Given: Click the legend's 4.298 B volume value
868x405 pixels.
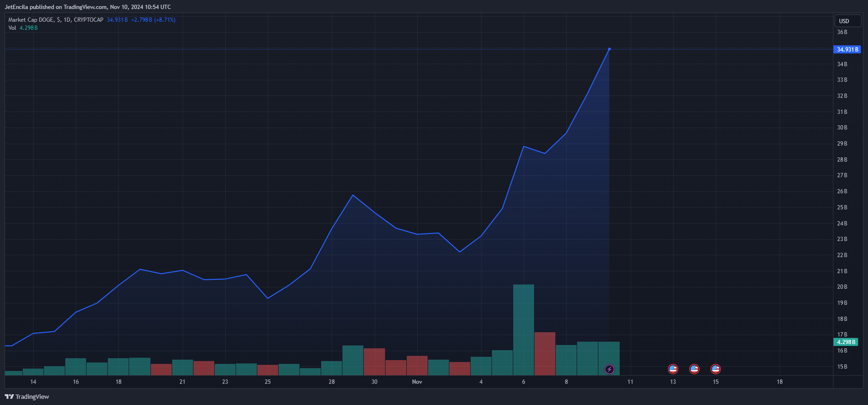Looking at the screenshot, I should coord(29,28).
